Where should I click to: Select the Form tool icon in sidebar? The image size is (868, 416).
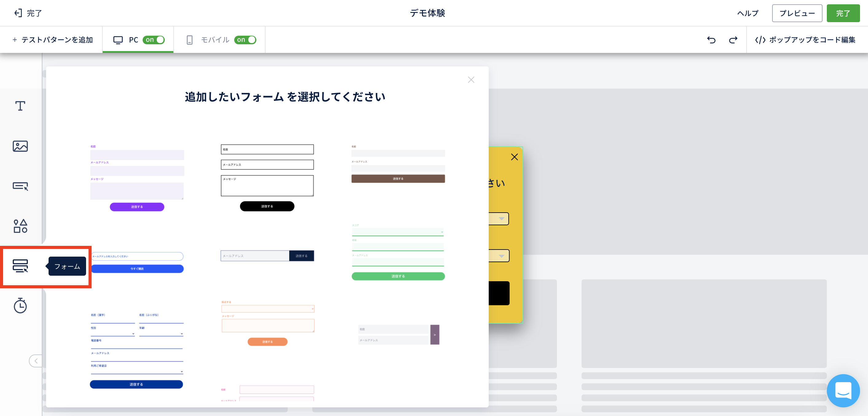click(20, 266)
